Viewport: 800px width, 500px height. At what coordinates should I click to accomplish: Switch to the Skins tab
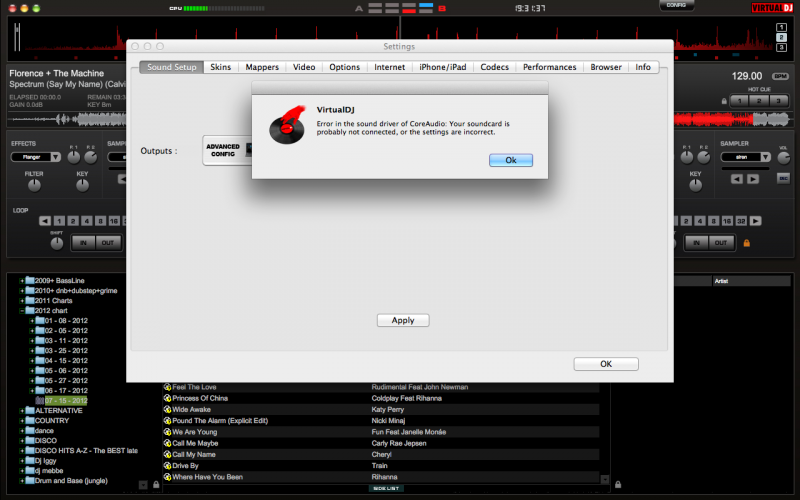[220, 67]
